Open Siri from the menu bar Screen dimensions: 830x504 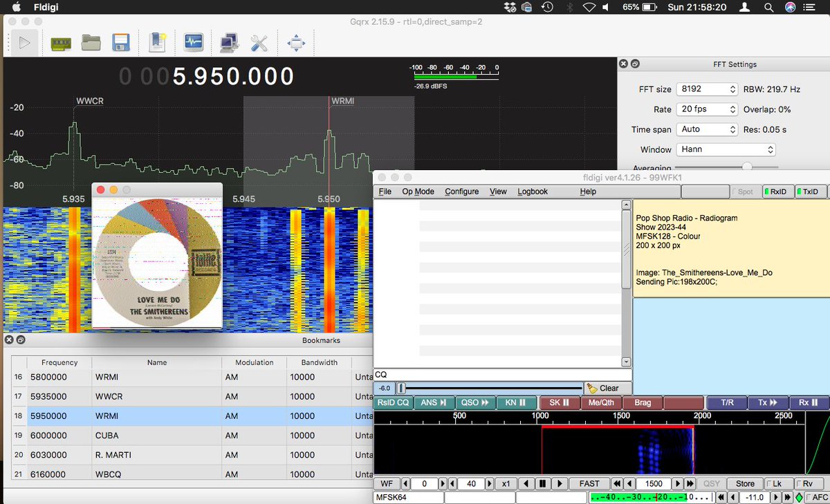(790, 7)
